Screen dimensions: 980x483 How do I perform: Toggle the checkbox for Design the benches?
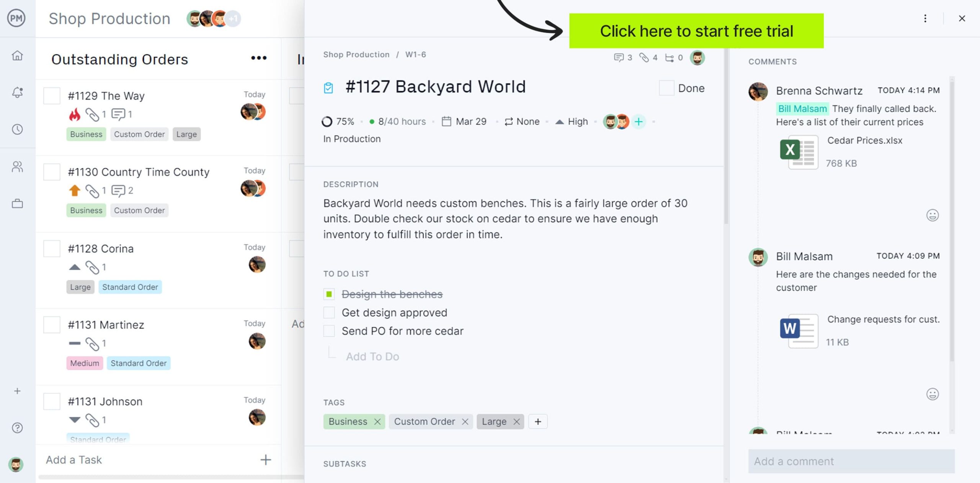pos(329,294)
